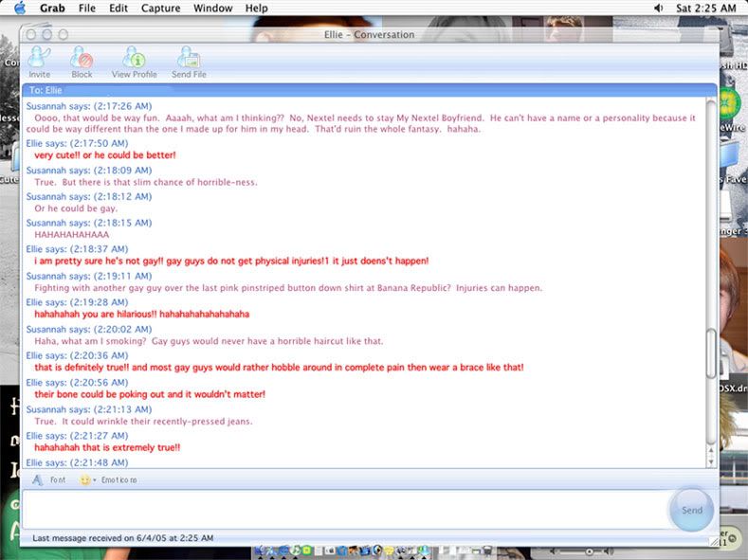Click "Ellie says: (2:21:48 AM)" header
The width and height of the screenshot is (748, 560).
[x=77, y=462]
